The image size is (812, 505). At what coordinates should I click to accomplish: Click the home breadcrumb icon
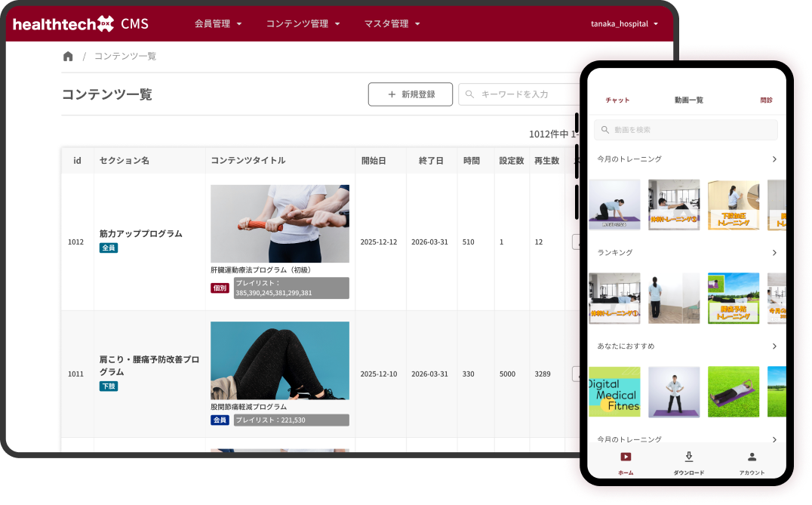(68, 57)
